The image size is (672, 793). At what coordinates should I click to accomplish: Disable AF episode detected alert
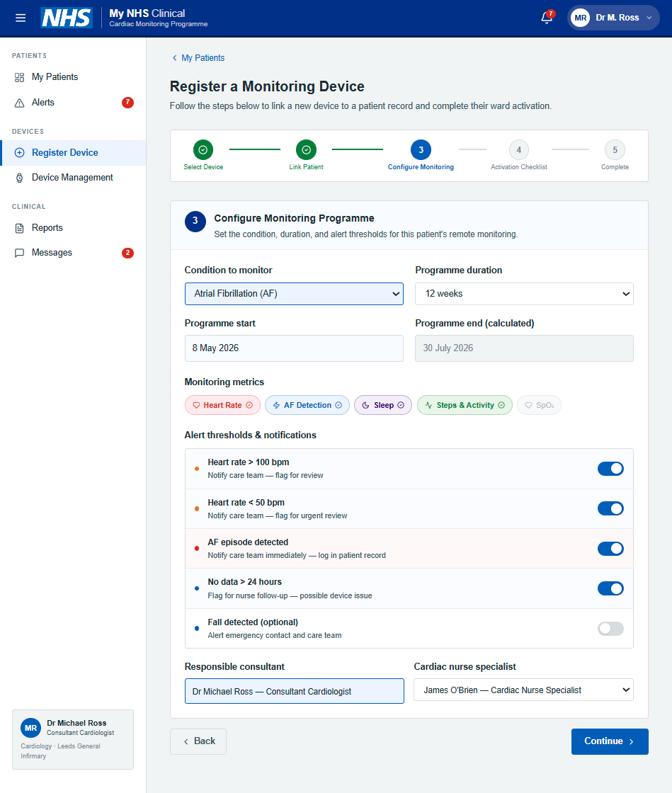[x=610, y=549]
